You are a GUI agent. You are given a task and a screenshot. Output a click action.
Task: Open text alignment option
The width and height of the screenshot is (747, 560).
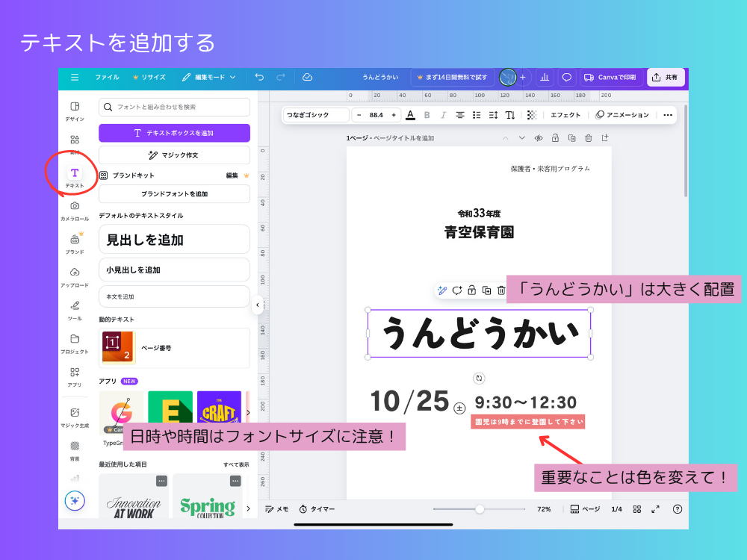click(x=459, y=115)
